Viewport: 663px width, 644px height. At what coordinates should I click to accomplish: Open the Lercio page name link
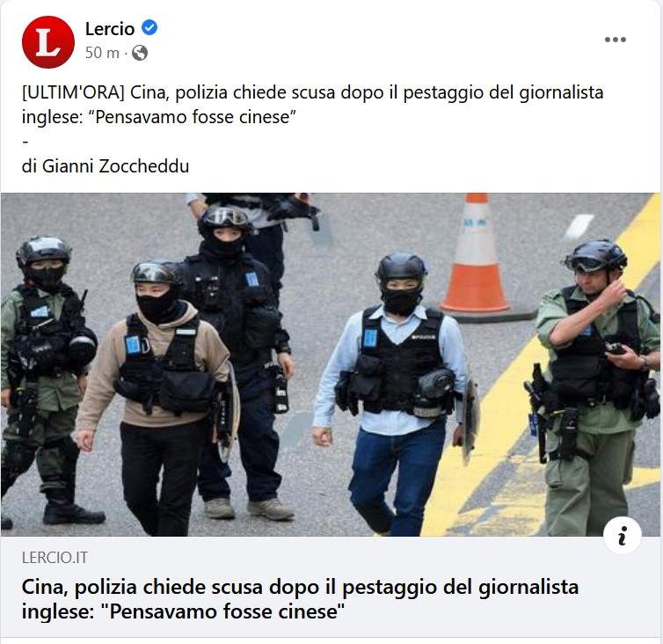click(x=110, y=29)
